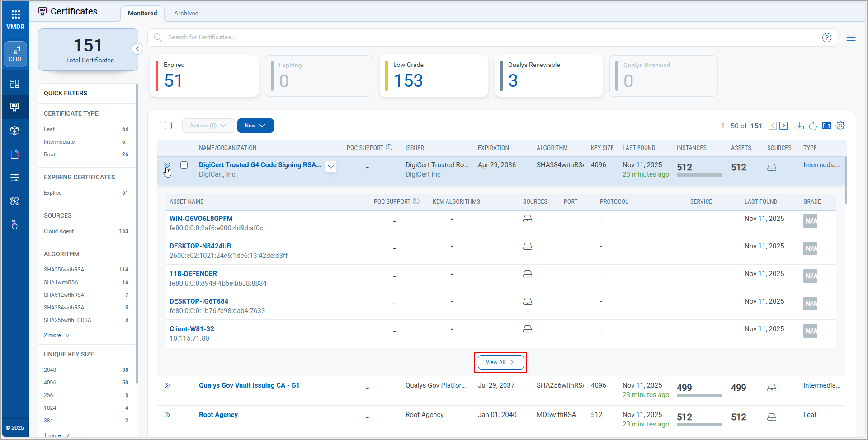
Task: Go to next page of results
Action: pyautogui.click(x=783, y=126)
